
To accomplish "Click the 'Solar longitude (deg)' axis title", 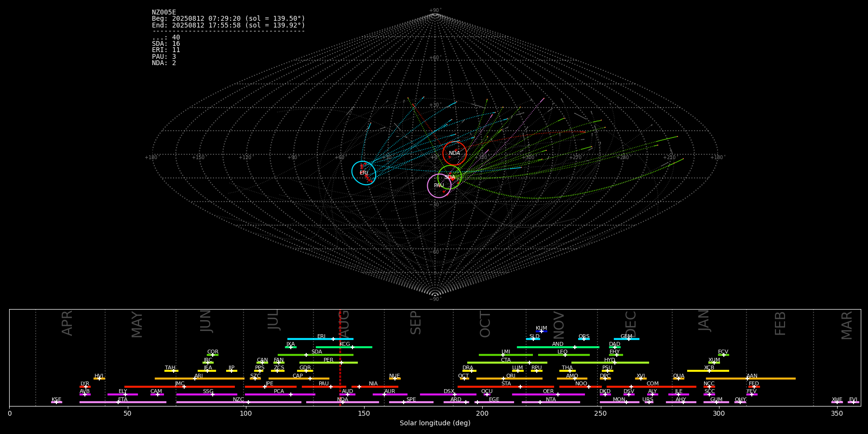I will 435,423.
